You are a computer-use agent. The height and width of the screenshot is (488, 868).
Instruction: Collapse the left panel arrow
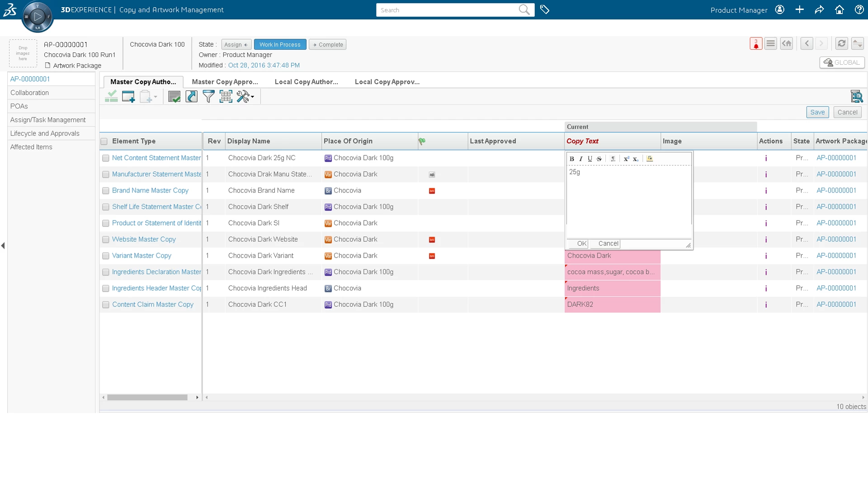click(3, 246)
